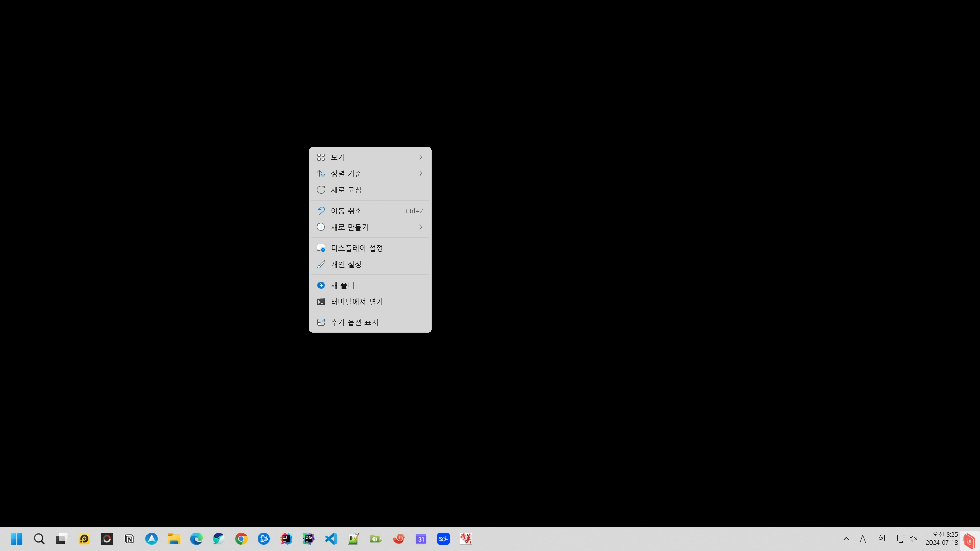Open the taskbar search icon

point(39,539)
